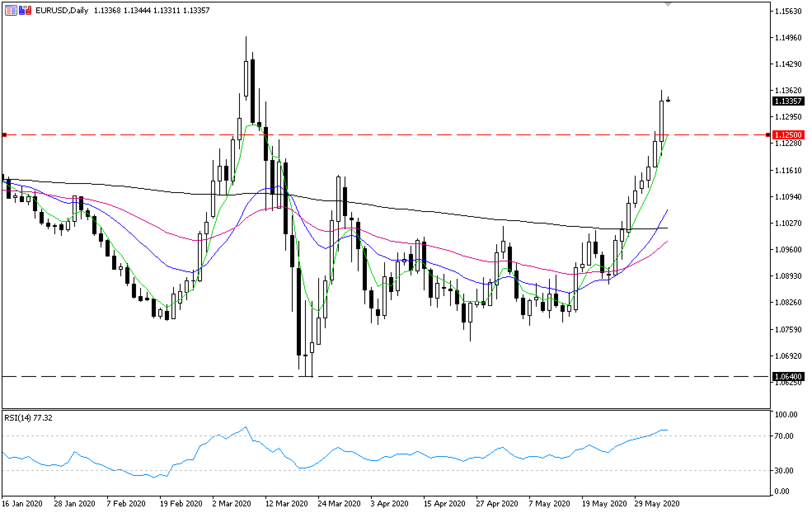Click the 1.08260 price on the axis
812x513 pixels.
click(788, 302)
